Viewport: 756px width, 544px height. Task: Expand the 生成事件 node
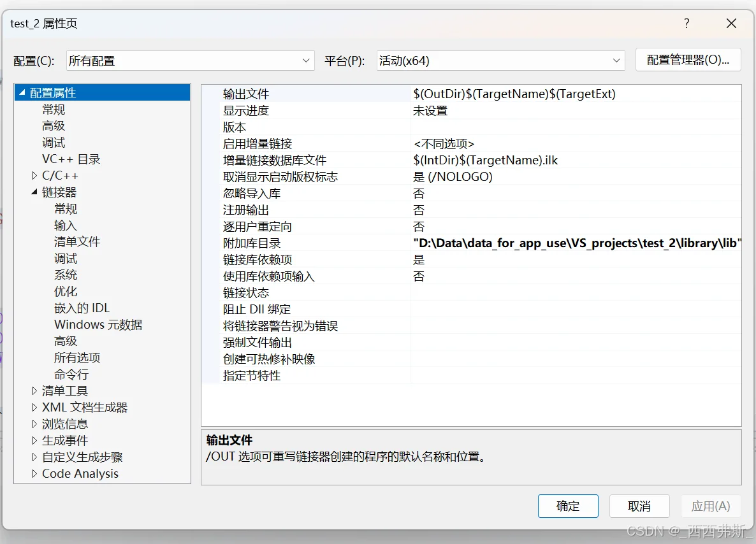pyautogui.click(x=33, y=440)
